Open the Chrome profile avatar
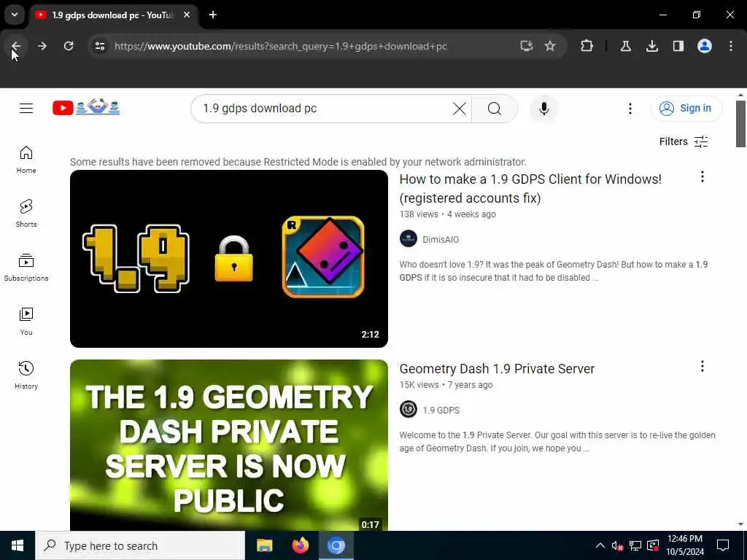Viewport: 747px width, 560px height. pos(704,46)
